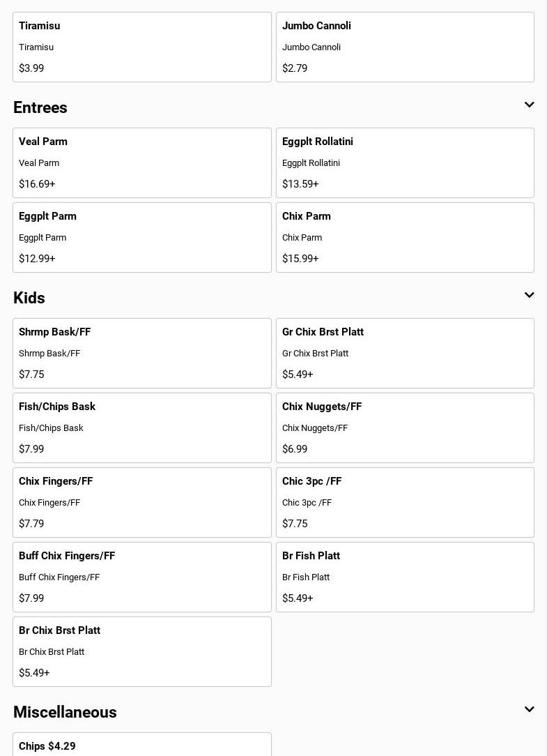Screen dimensions: 547x756
Task: Choose the Fish/Chips Bask item
Action: click(142, 428)
